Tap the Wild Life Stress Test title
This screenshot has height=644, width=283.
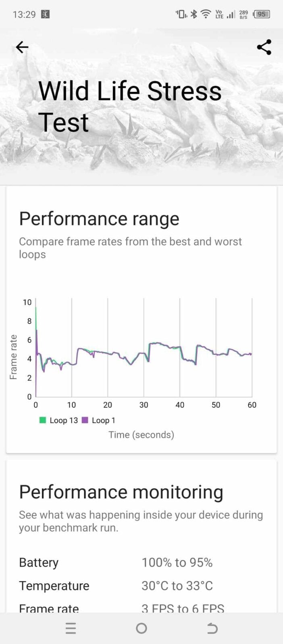(130, 106)
